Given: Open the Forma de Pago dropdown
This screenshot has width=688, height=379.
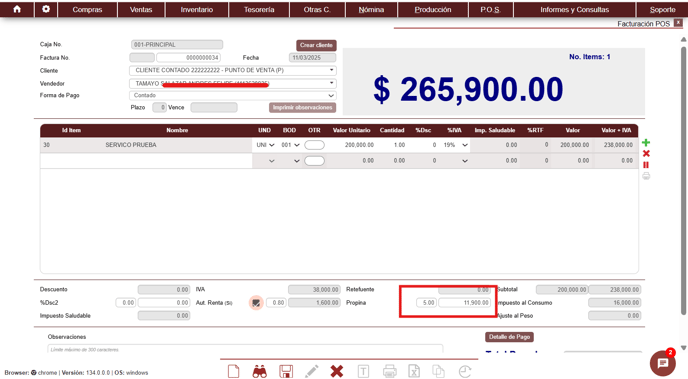Looking at the screenshot, I should pos(233,95).
